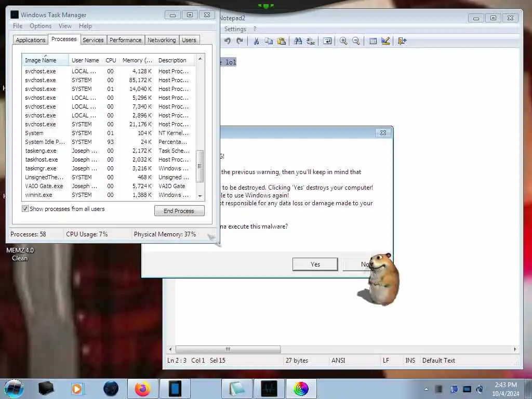Click the Notepad2 taskbar icon
Viewport: 532px width, 399px height.
[236, 389]
